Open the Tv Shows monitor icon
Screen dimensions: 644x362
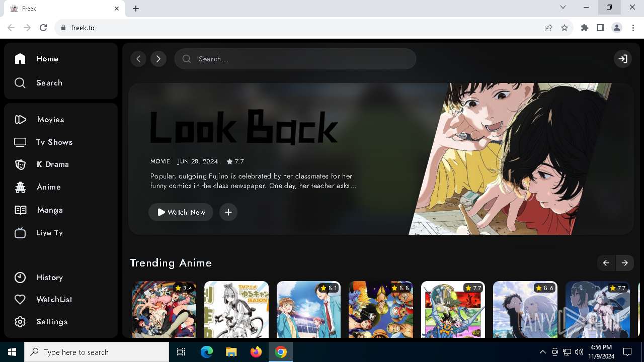coord(20,142)
